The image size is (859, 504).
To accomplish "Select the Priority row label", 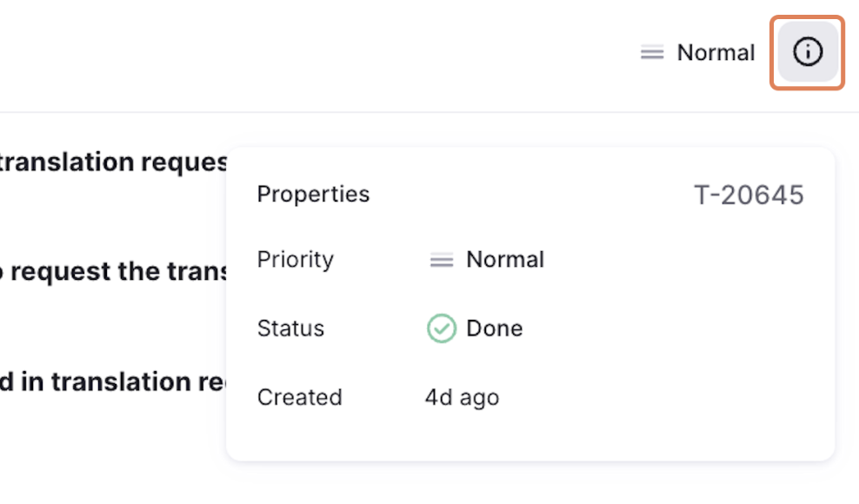I will 296,260.
